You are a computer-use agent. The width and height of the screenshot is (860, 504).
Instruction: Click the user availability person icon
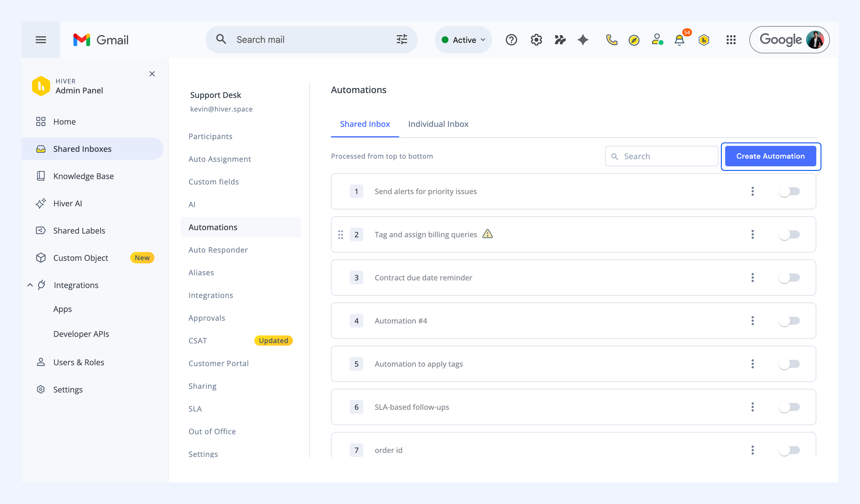(x=657, y=40)
